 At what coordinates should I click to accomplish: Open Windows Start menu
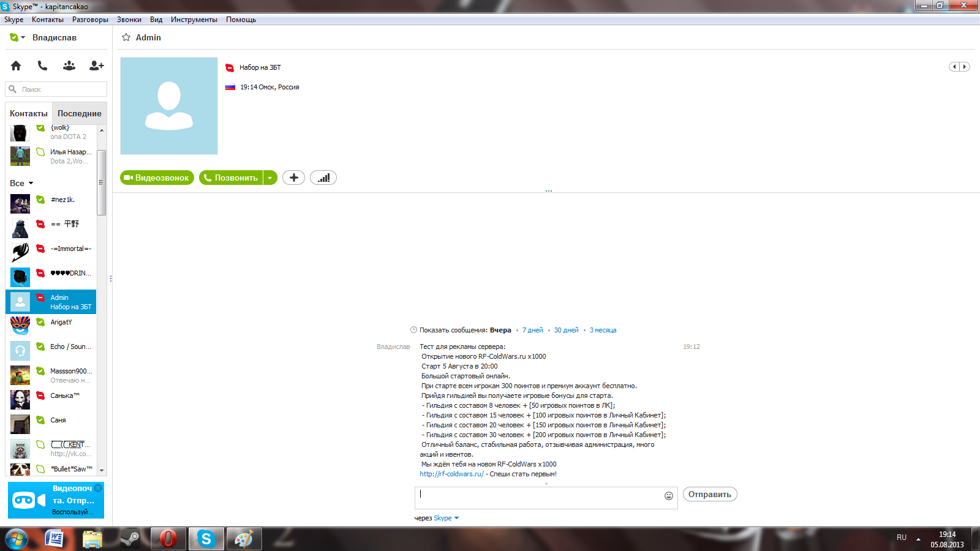tap(17, 539)
